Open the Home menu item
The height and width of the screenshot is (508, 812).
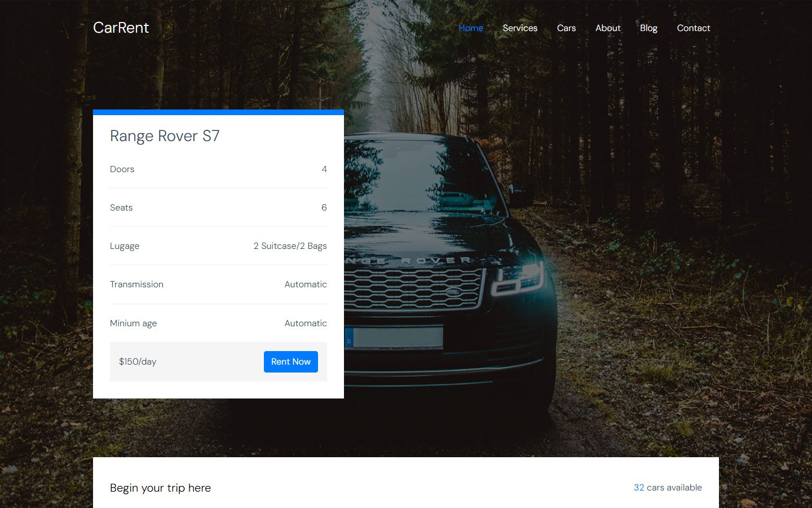pos(471,28)
